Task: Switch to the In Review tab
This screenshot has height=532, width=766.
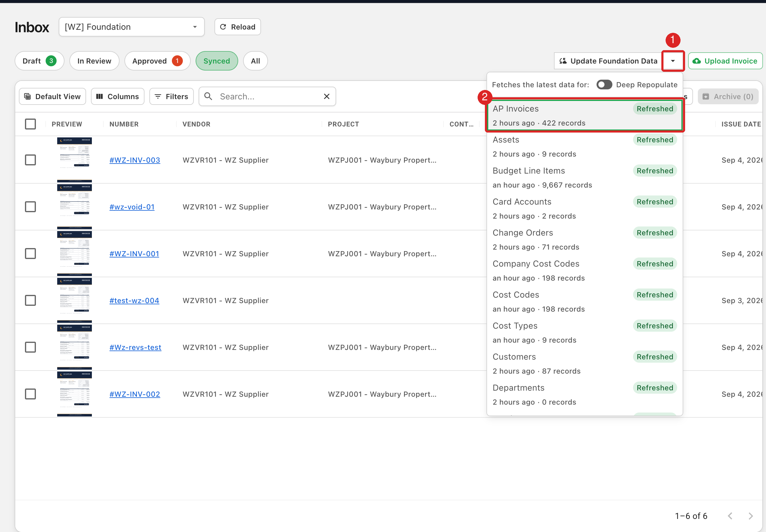Action: point(94,61)
